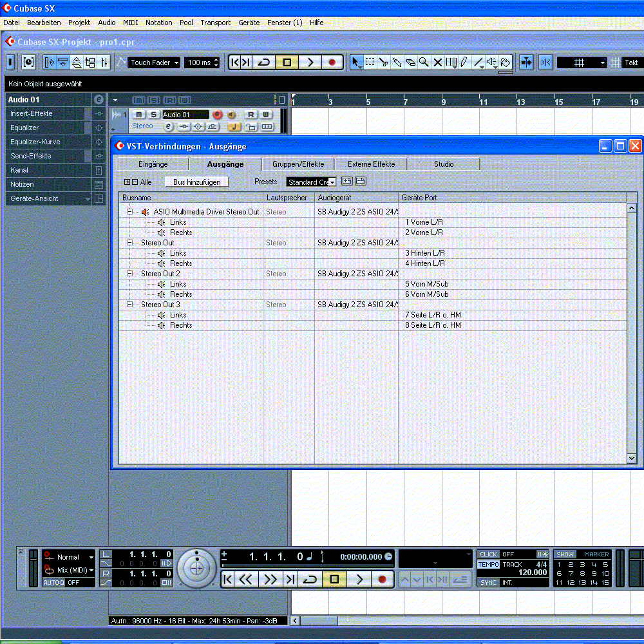The width and height of the screenshot is (644, 644).
Task: Select the Line tool
Action: (478, 62)
